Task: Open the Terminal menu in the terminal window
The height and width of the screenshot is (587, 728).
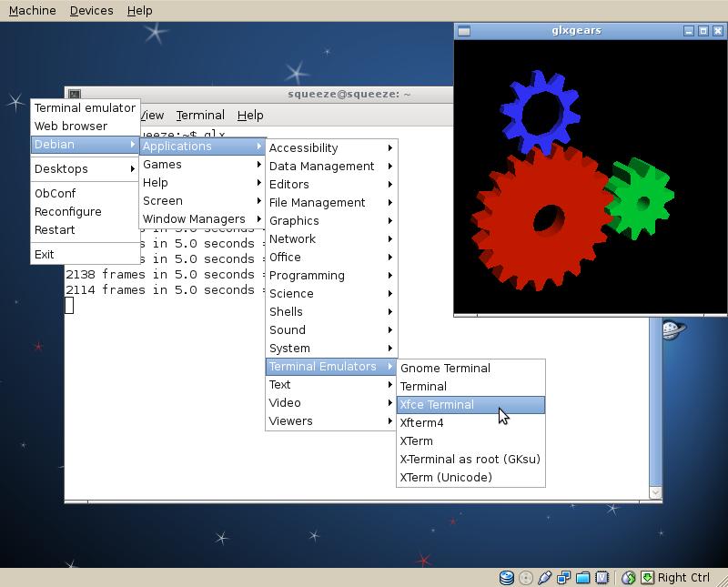Action: [x=200, y=115]
